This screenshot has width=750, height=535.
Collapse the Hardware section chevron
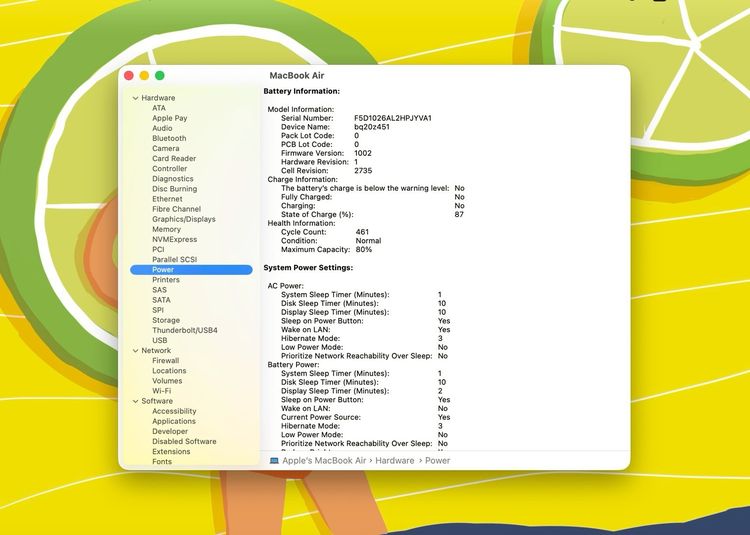pos(135,98)
